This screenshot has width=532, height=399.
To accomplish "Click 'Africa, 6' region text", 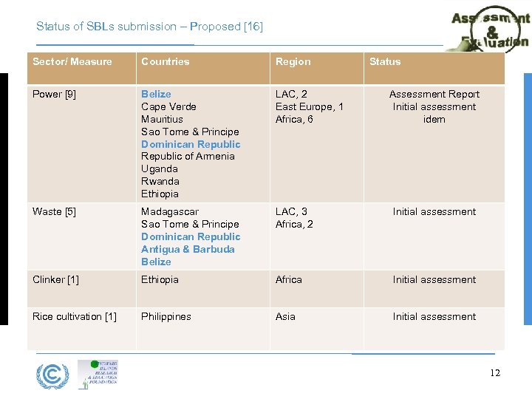I will tap(294, 119).
